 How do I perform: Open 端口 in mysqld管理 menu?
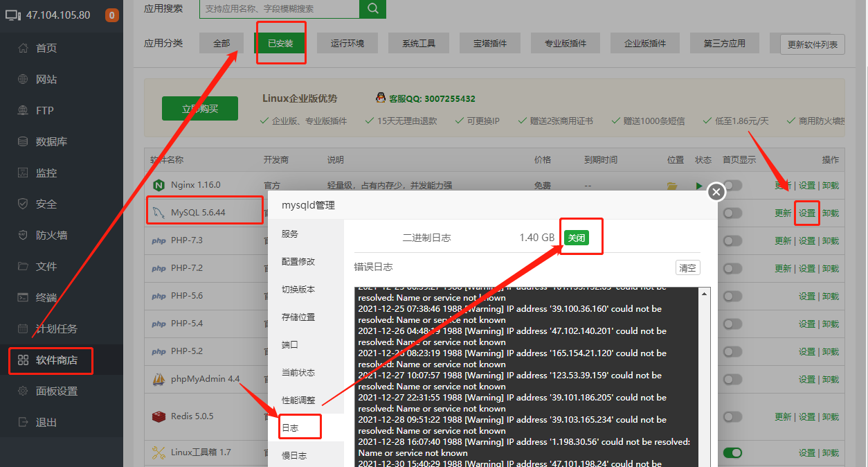click(306, 345)
